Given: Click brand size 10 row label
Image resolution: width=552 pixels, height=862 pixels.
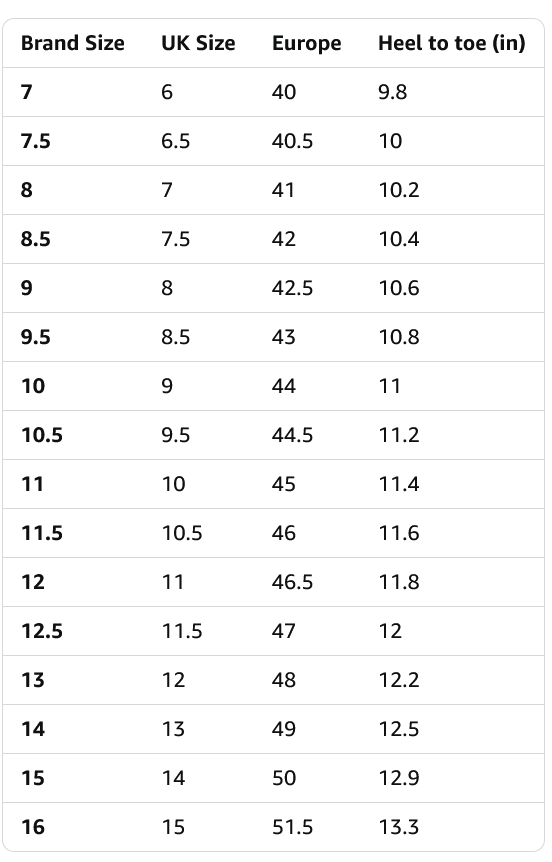Looking at the screenshot, I should (x=33, y=386).
